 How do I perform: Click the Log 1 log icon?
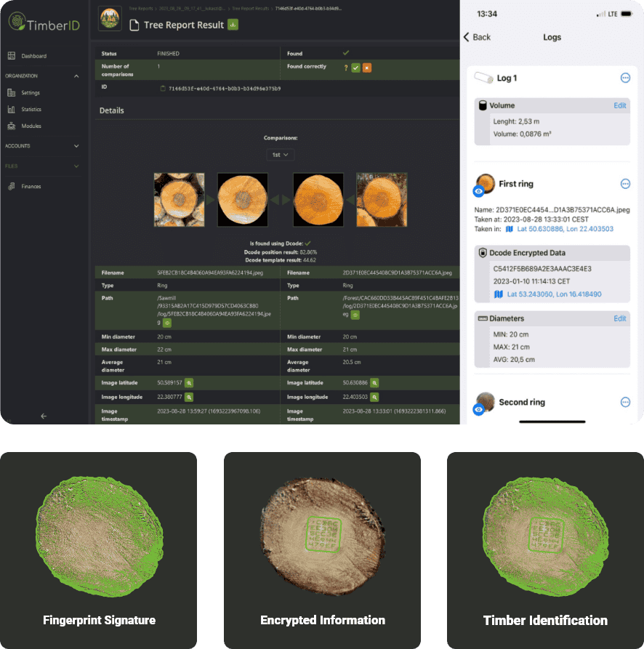point(483,77)
